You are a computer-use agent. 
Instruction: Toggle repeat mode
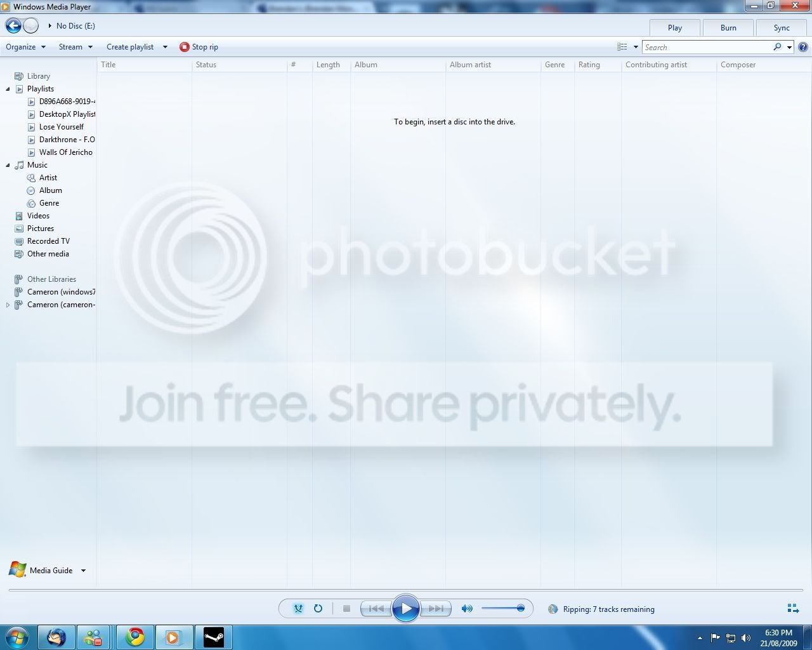pyautogui.click(x=318, y=609)
